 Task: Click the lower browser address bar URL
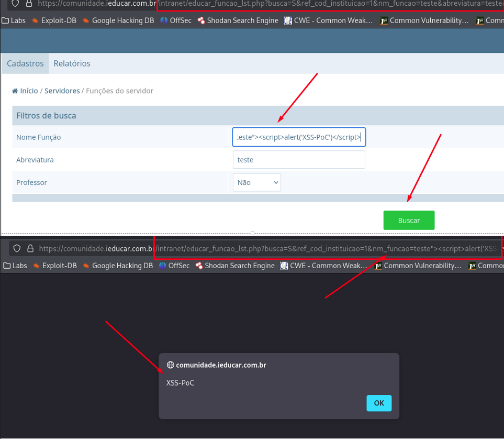tap(267, 248)
